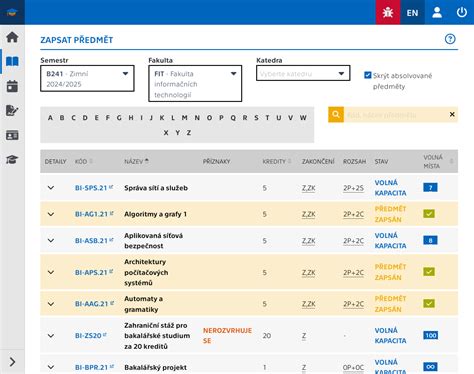474x374 pixels.
Task: Open the BI-AG1.21 course link
Action: point(94,214)
